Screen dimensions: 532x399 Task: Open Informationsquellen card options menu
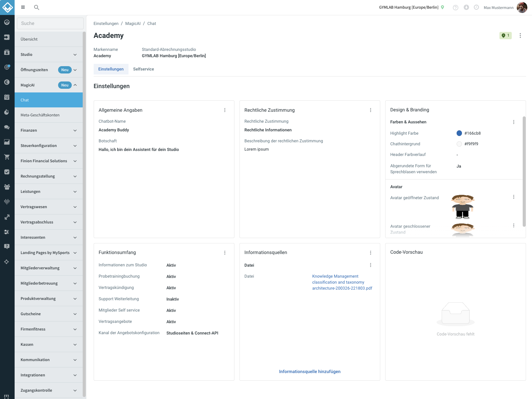coord(371,253)
